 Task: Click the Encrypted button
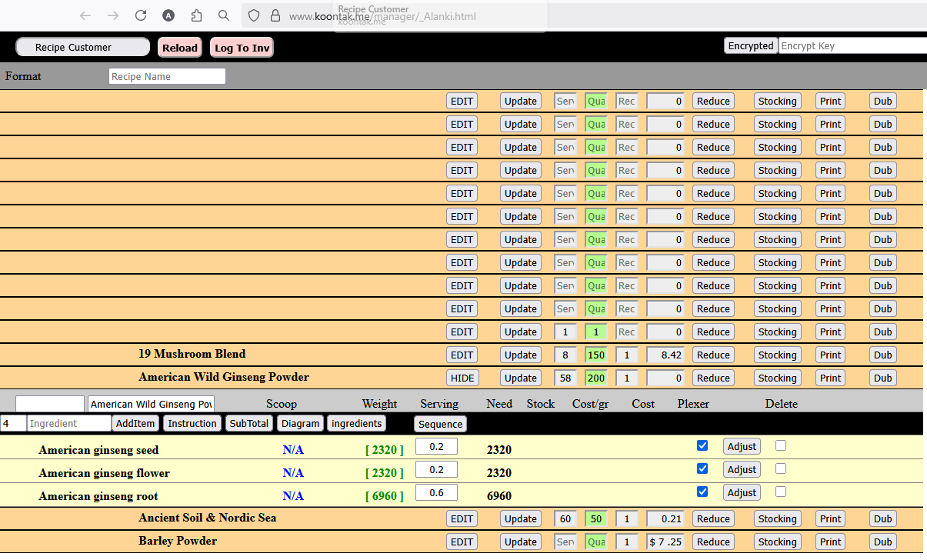751,45
